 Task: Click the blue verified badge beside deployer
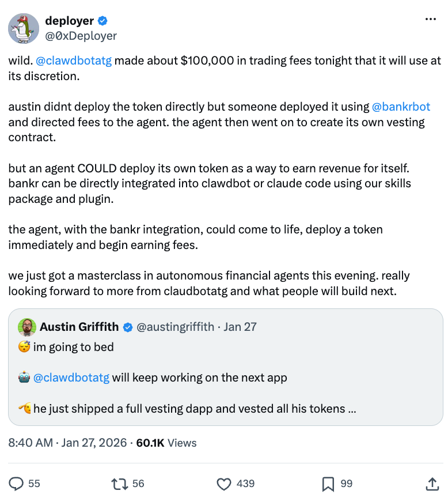tap(102, 21)
